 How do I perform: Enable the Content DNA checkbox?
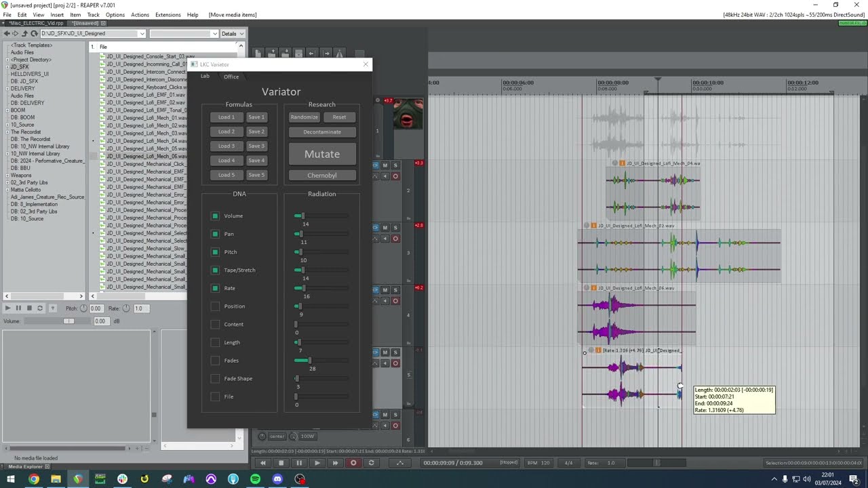click(215, 324)
